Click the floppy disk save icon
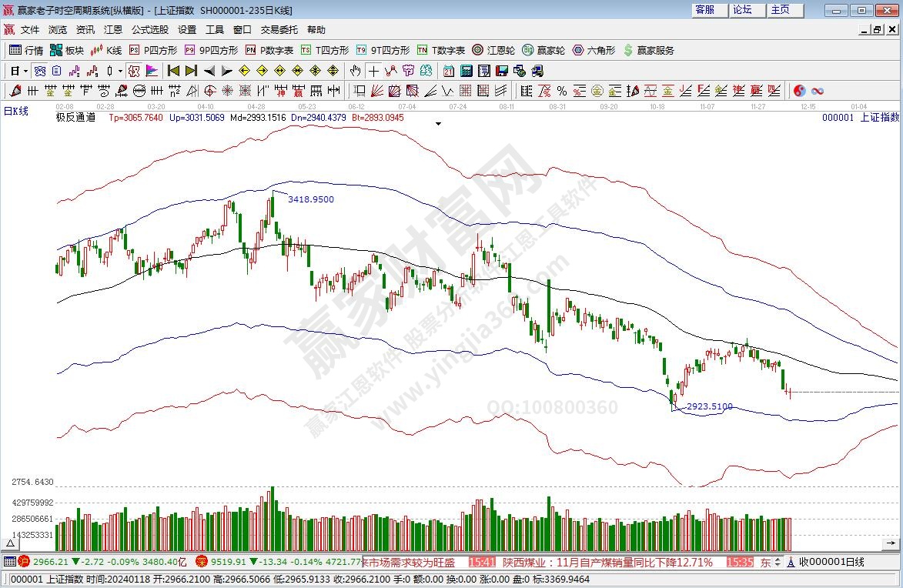Viewport: 903px width, 588px height. (501, 71)
